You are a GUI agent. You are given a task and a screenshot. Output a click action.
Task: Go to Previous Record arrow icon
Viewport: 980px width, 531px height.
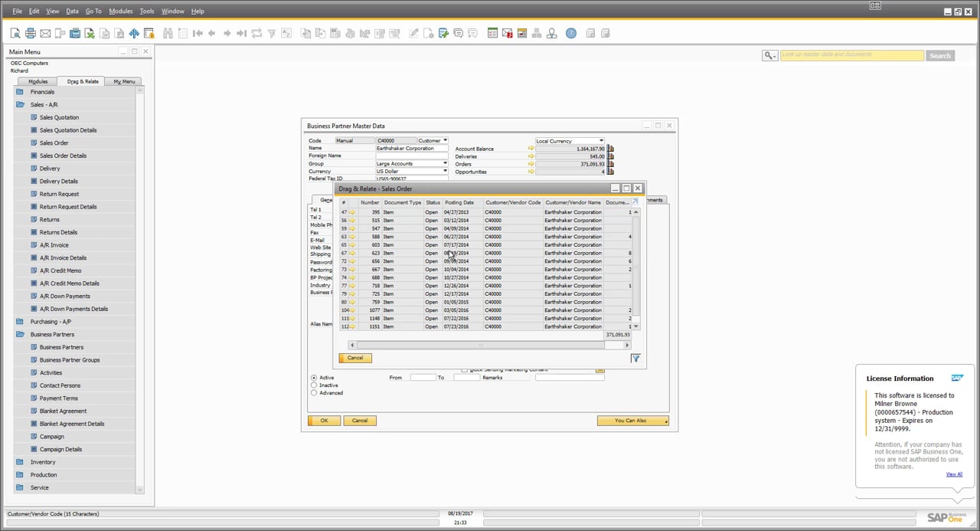pyautogui.click(x=212, y=33)
